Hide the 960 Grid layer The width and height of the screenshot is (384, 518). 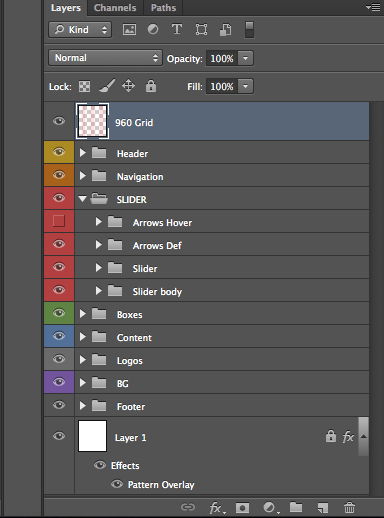(59, 121)
